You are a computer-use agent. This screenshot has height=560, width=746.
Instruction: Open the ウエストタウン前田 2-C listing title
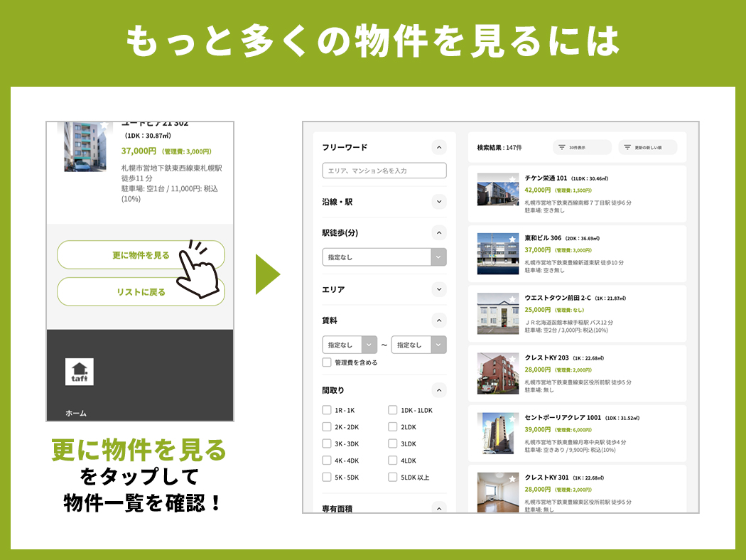(x=558, y=298)
